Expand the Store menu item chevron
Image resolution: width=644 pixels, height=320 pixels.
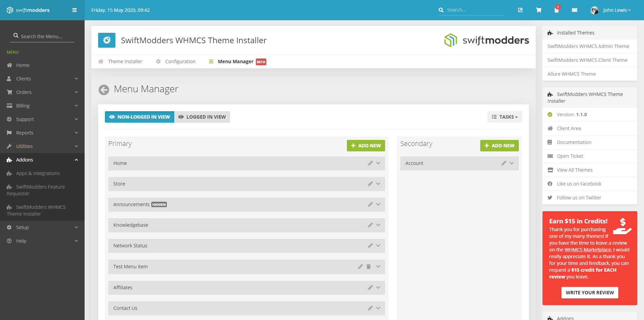pos(378,184)
